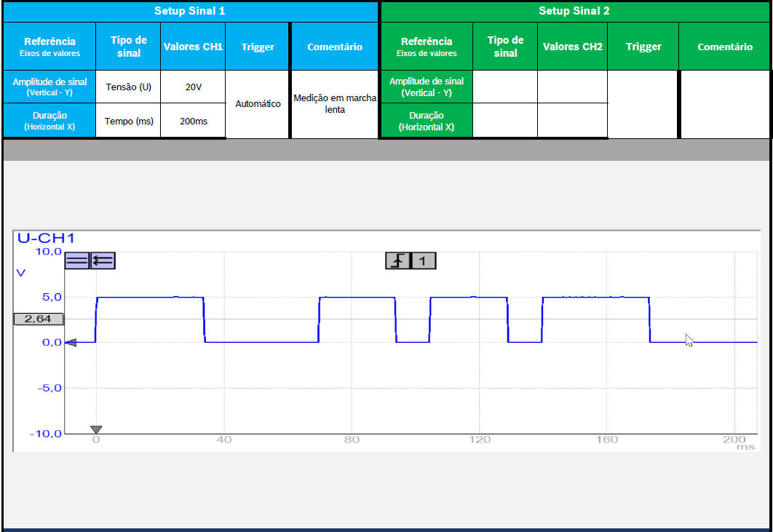Click the Tensão (U) signal type cell
The width and height of the screenshot is (773, 532).
click(x=129, y=87)
